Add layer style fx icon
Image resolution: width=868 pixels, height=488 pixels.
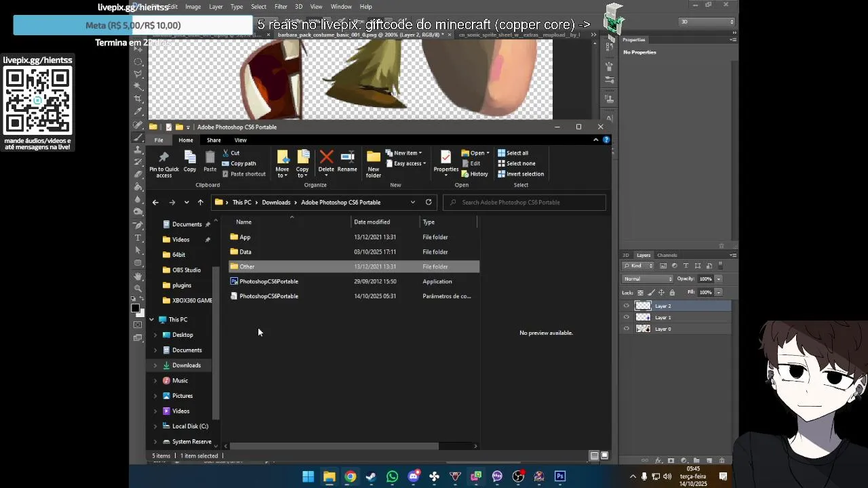(x=658, y=460)
